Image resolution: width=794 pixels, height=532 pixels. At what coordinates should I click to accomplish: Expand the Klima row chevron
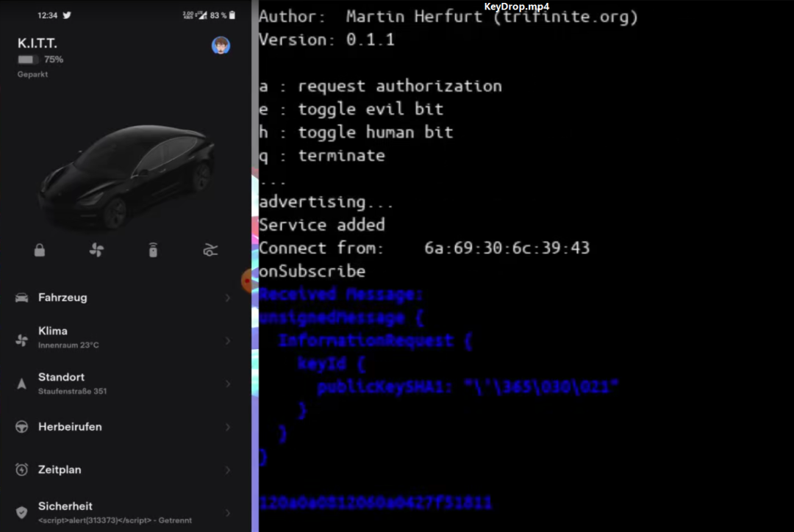[228, 341]
